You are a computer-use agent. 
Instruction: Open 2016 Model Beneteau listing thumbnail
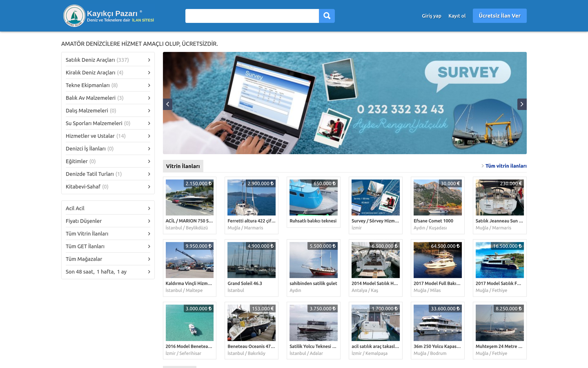189,323
